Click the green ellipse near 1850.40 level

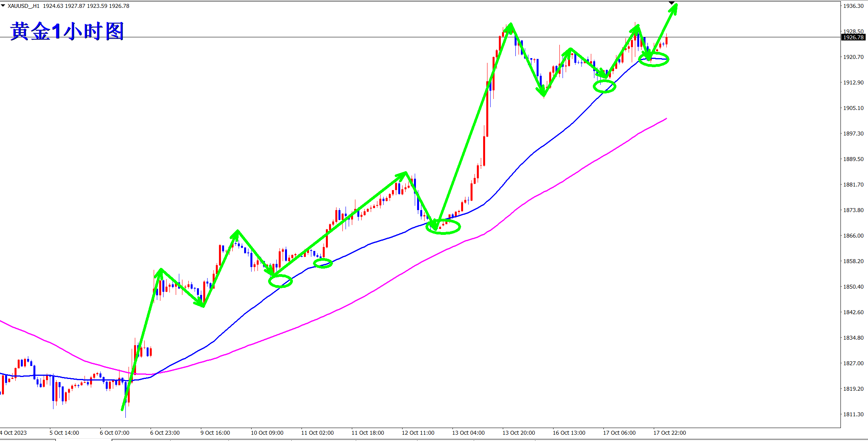pos(280,281)
